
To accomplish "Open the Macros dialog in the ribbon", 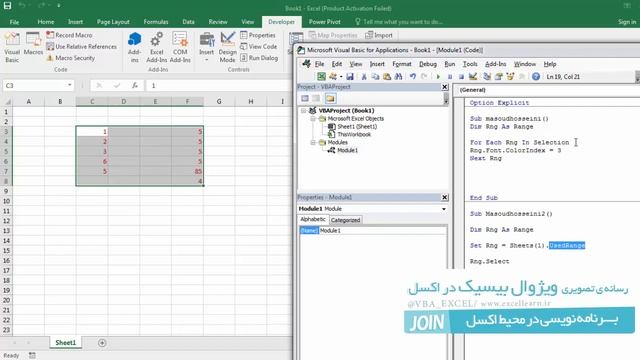I will pyautogui.click(x=33, y=44).
